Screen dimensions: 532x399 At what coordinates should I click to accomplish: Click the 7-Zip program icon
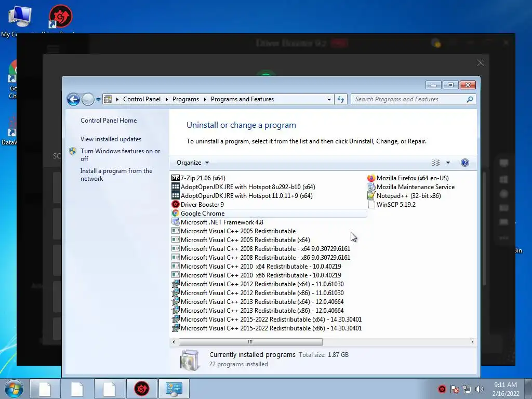coord(176,178)
